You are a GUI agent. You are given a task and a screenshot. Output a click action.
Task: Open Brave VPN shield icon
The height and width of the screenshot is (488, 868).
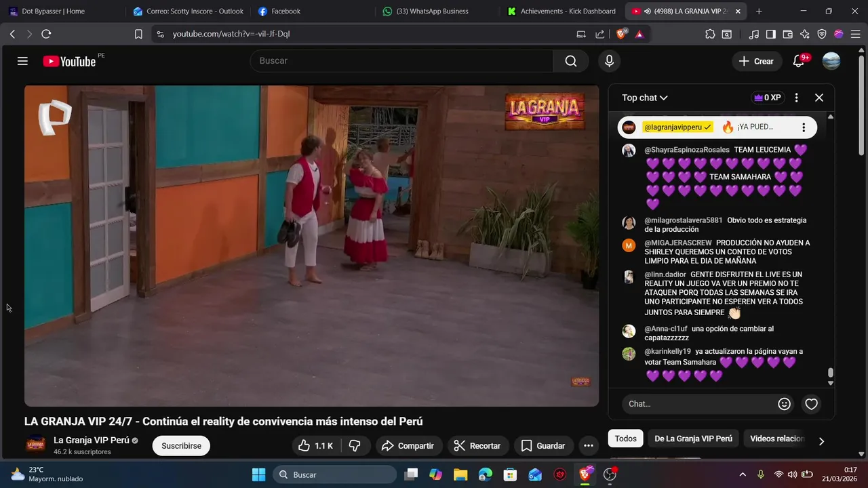(x=822, y=34)
